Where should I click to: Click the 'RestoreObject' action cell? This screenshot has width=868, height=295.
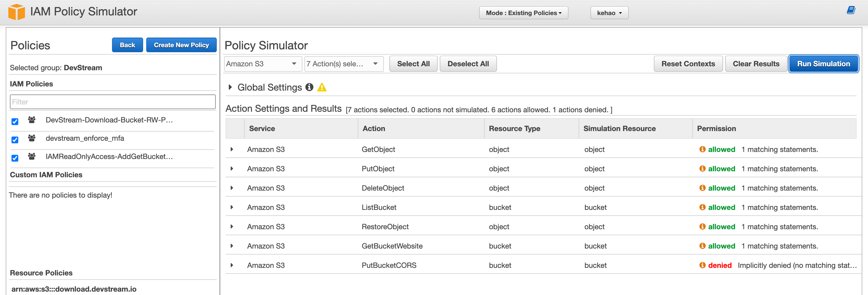385,227
